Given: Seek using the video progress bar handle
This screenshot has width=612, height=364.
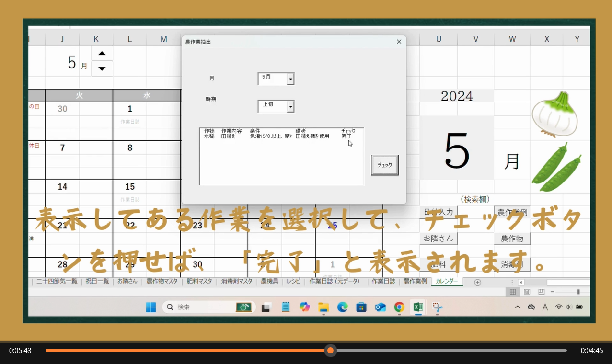Looking at the screenshot, I should click(330, 351).
